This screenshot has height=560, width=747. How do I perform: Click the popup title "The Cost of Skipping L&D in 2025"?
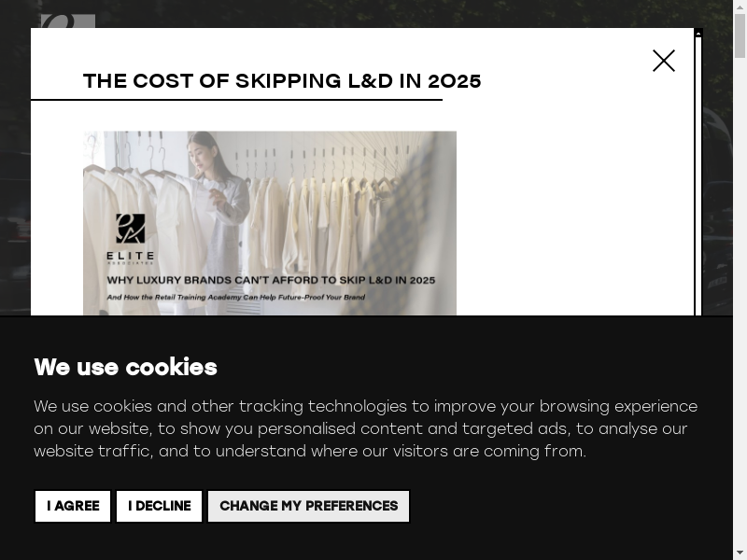click(x=282, y=81)
